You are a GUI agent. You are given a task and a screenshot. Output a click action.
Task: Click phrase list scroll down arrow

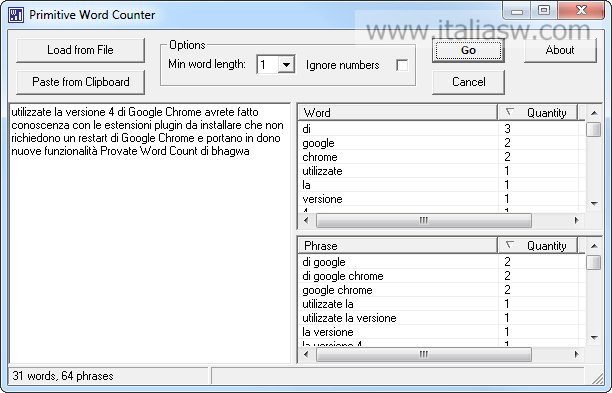point(594,338)
